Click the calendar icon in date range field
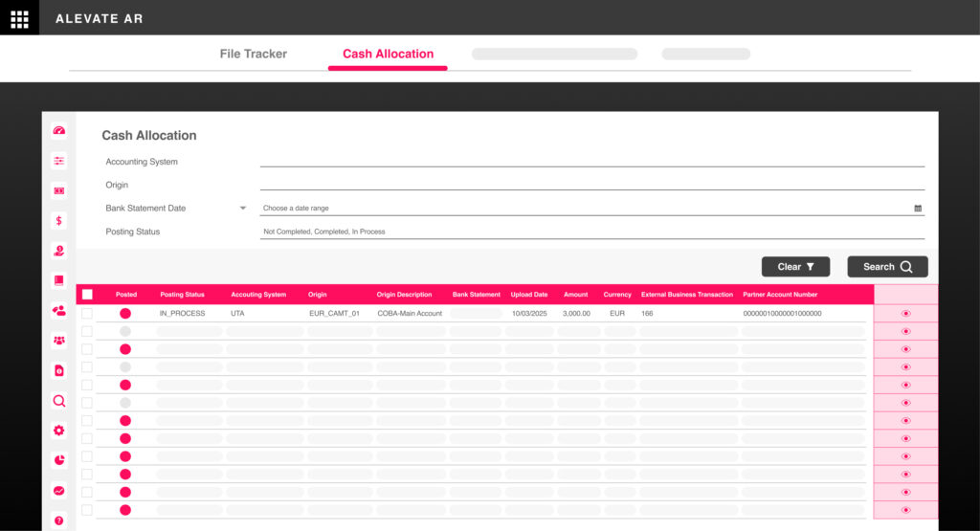The width and height of the screenshot is (980, 531). pos(918,208)
